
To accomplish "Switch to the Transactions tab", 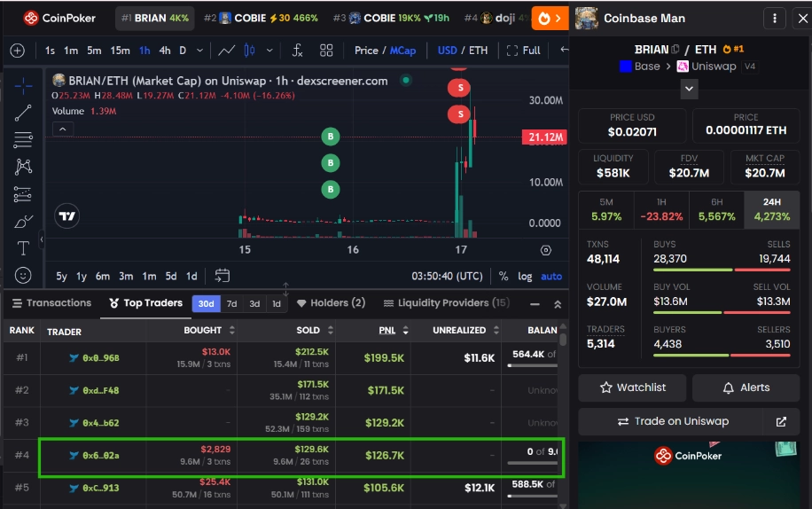I will pyautogui.click(x=51, y=303).
